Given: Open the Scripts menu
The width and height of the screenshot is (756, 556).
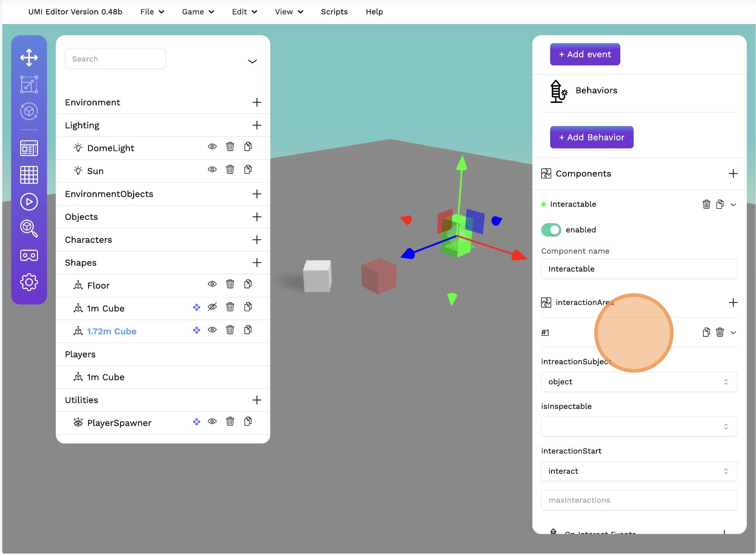Looking at the screenshot, I should point(334,12).
